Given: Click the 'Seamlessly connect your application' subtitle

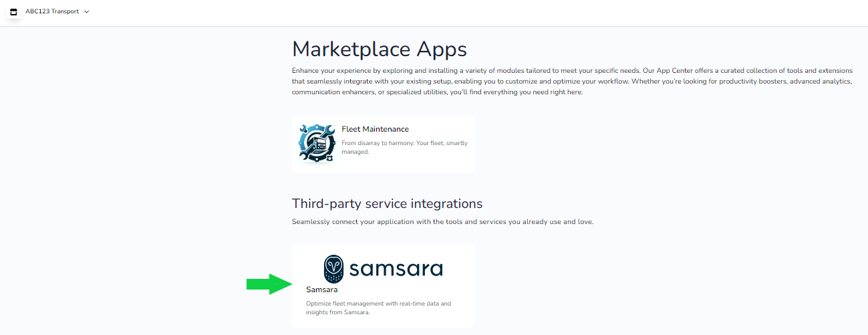Looking at the screenshot, I should 442,222.
